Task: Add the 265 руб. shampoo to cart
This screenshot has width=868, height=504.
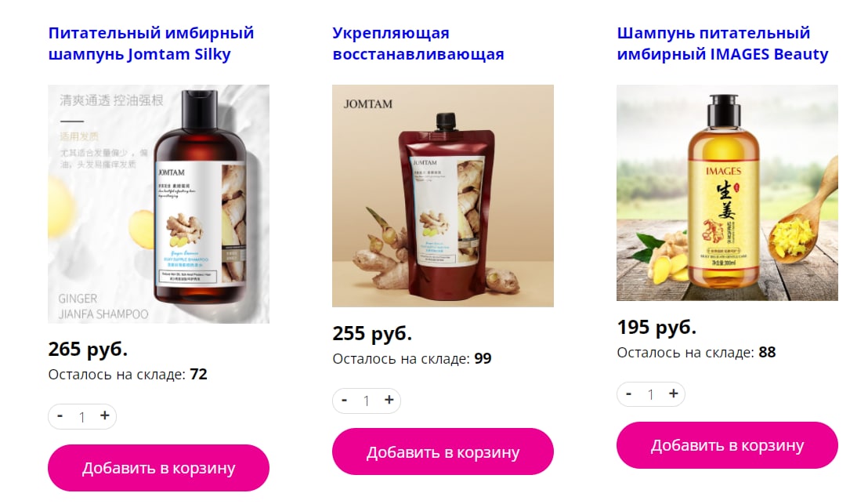Action: (158, 468)
